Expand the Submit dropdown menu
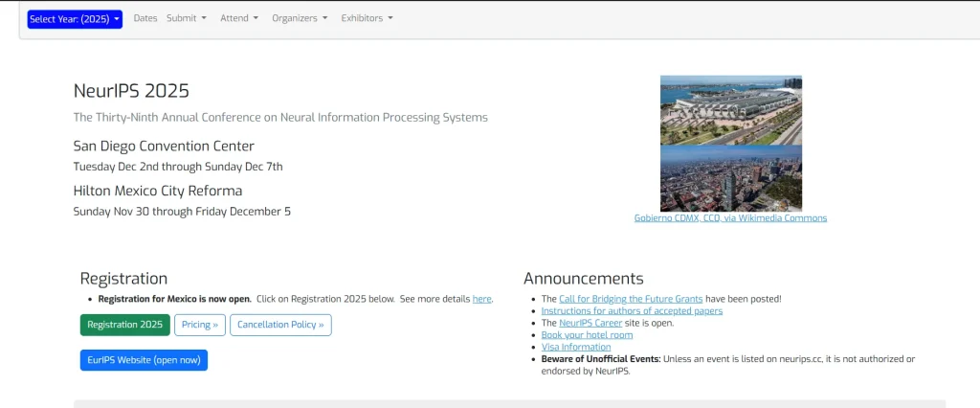The image size is (980, 408). click(186, 18)
